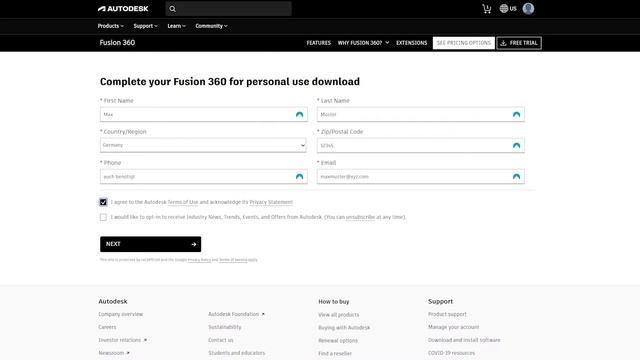The image size is (640, 360).
Task: Open the Contact us footer link
Action: 221,340
